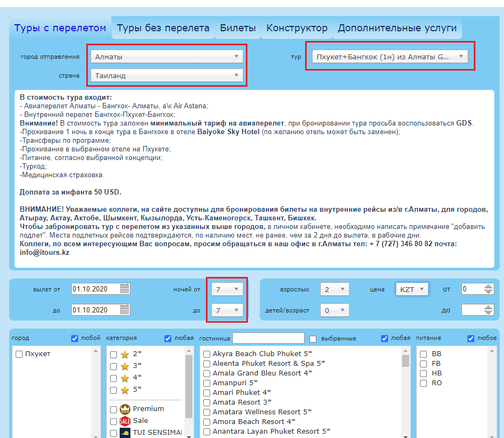Tick the BB meal plan checkbox
The width and height of the screenshot is (504, 438).
coord(424,354)
